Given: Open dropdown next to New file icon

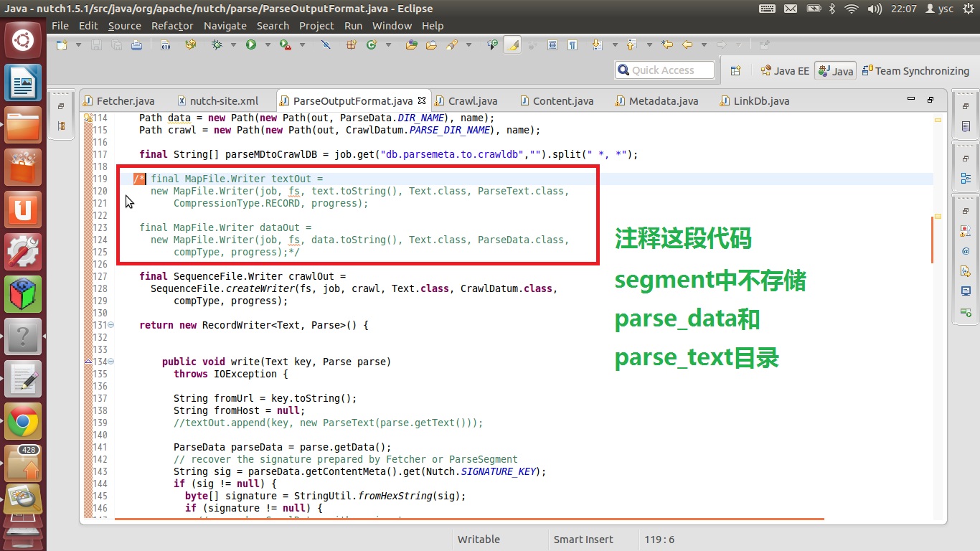Looking at the screenshot, I should 77,44.
